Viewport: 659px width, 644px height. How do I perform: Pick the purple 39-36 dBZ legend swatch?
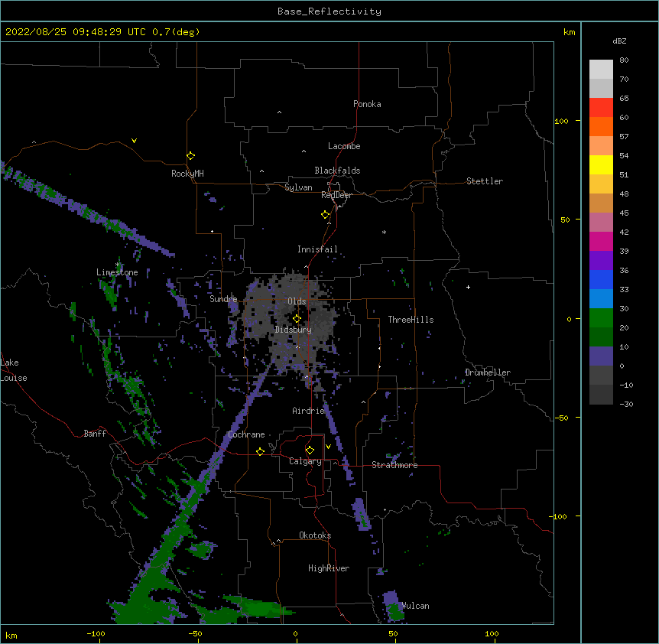click(x=601, y=261)
